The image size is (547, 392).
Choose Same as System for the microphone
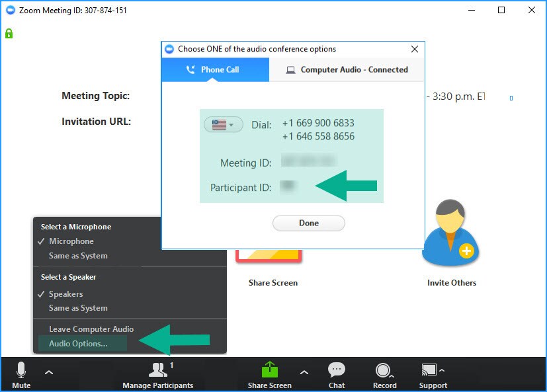[78, 256]
